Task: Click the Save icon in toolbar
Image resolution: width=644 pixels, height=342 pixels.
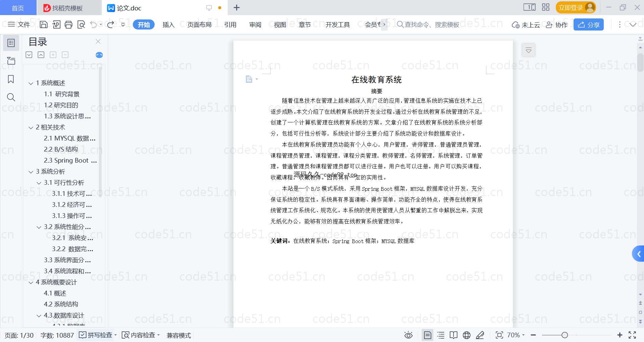Action: click(x=44, y=24)
